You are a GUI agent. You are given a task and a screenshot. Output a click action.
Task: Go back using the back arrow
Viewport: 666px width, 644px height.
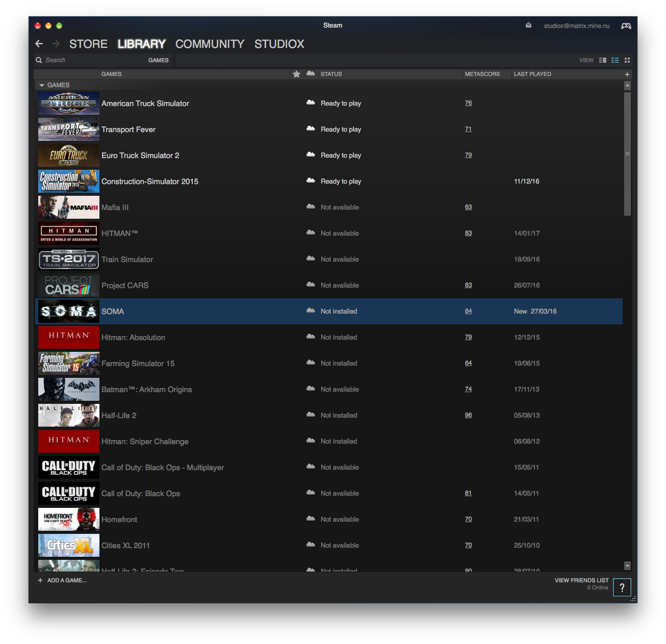point(39,44)
